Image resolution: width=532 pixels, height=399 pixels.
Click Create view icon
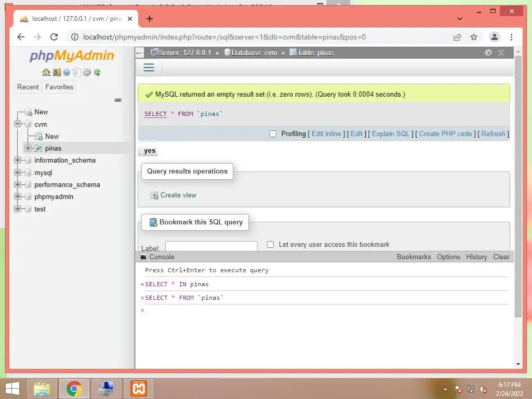pyautogui.click(x=154, y=195)
